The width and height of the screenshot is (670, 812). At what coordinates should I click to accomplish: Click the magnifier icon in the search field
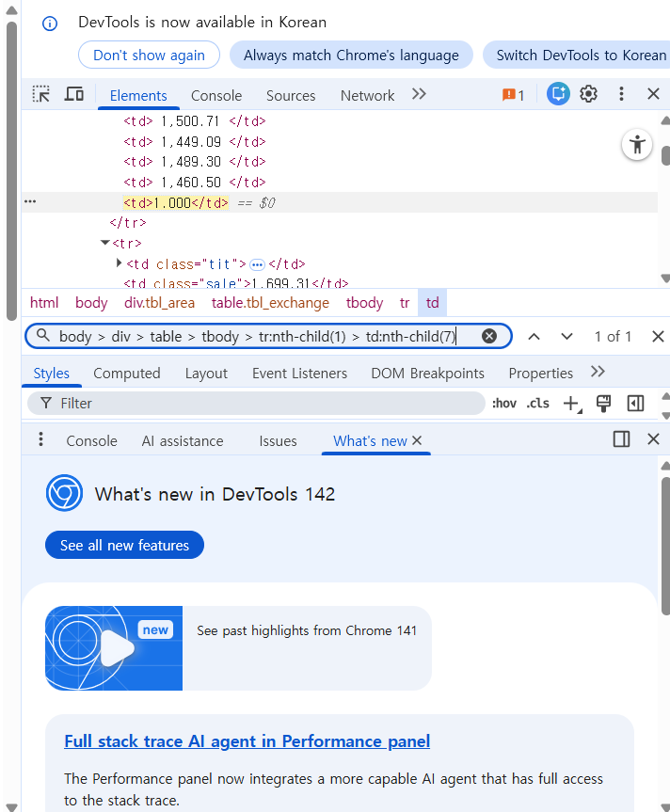[43, 336]
